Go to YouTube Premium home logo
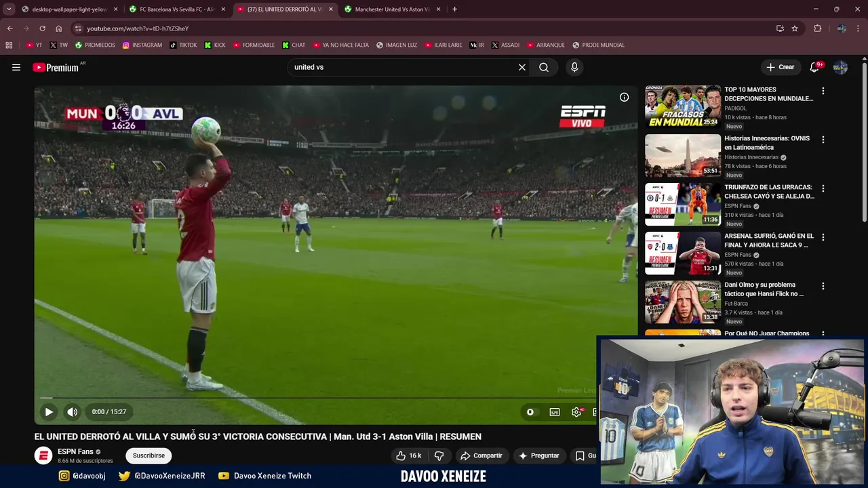Image resolution: width=868 pixels, height=488 pixels. (56, 67)
